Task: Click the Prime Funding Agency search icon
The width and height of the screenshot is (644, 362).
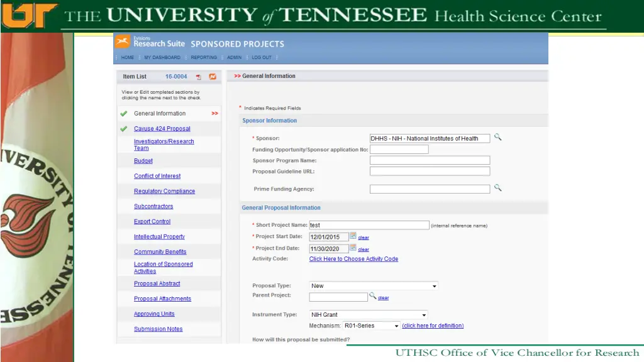Action: pyautogui.click(x=498, y=188)
